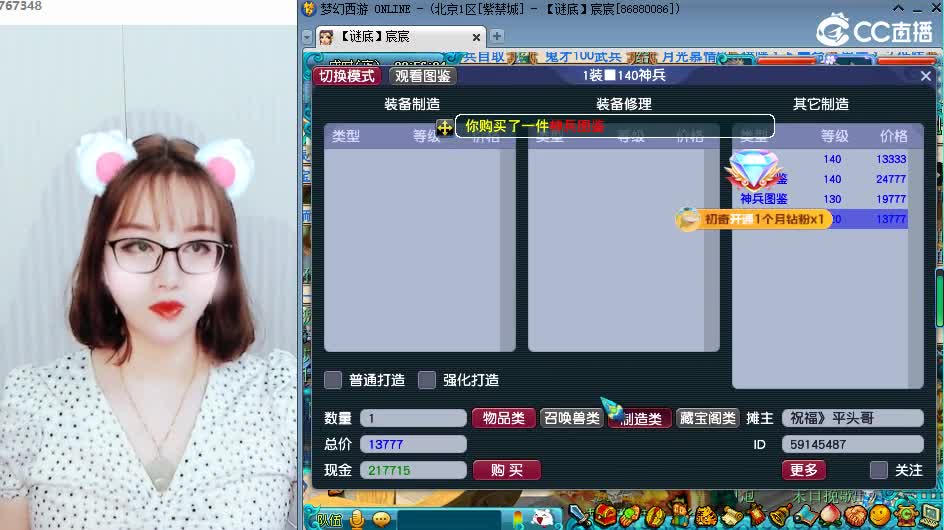
Task: Click the 切换模式 button
Action: 347,76
